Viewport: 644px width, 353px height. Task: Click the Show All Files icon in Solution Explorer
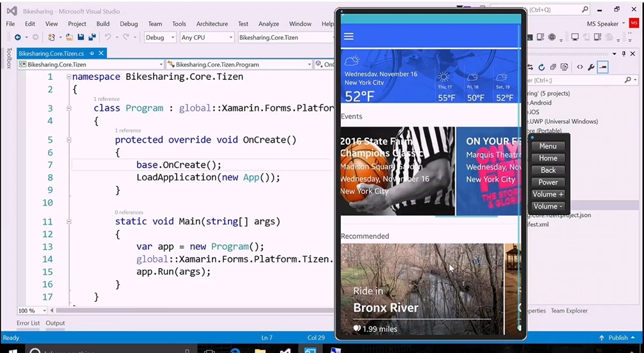tap(564, 67)
